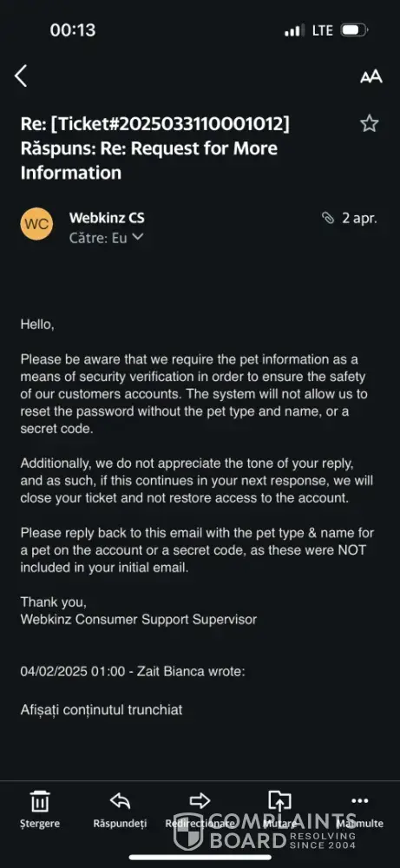Tap the Webkinz Consumer Support Supervisor signature

pyautogui.click(x=138, y=620)
